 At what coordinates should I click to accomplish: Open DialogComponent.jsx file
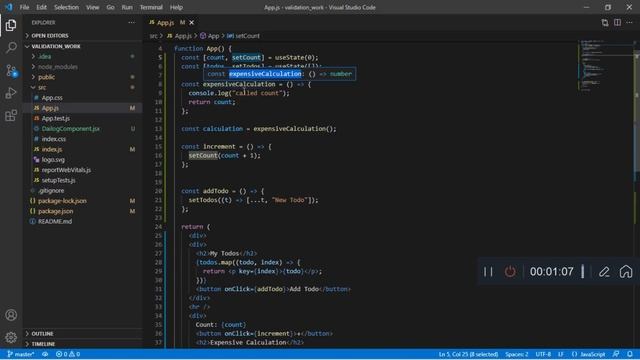(x=70, y=129)
